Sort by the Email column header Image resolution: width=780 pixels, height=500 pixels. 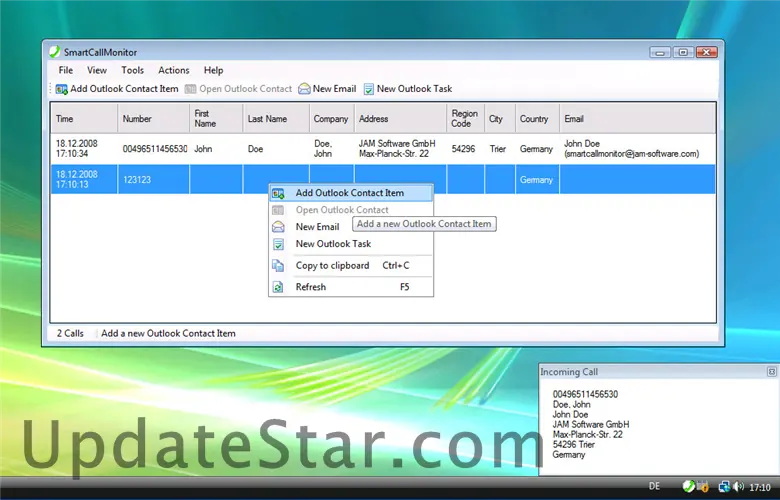pyautogui.click(x=638, y=119)
